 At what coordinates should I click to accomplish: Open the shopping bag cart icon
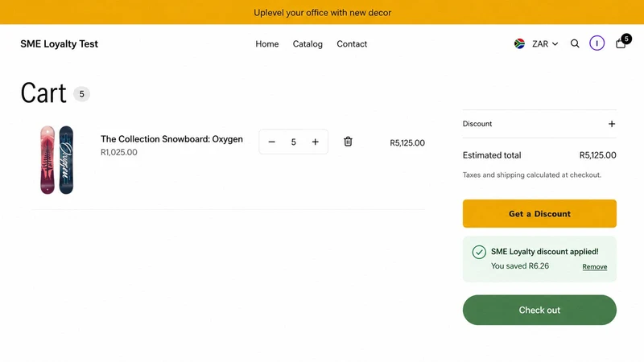621,43
